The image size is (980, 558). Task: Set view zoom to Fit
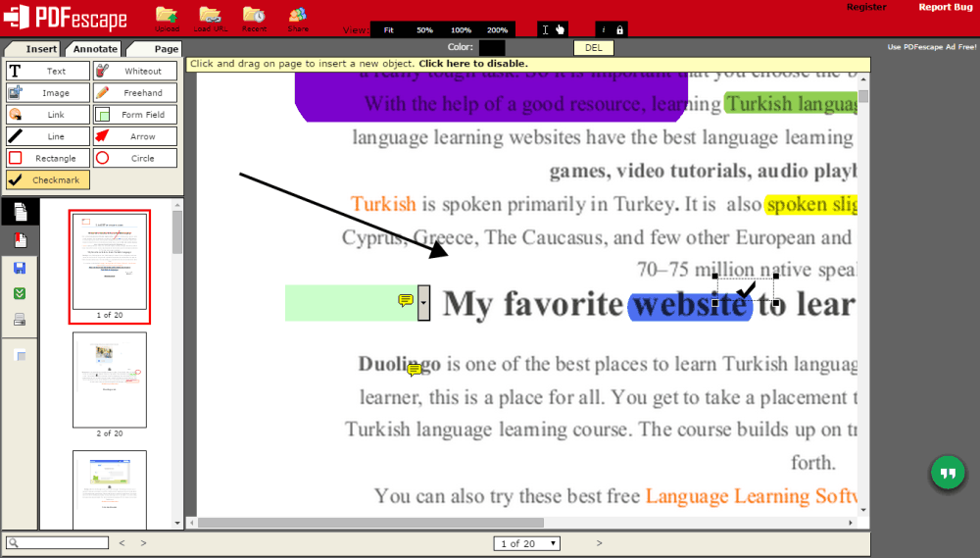(x=389, y=30)
